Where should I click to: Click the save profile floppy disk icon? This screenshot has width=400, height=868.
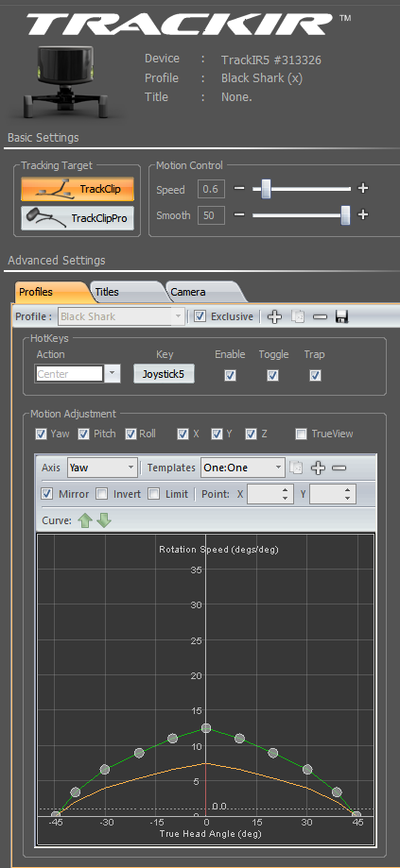(x=342, y=316)
